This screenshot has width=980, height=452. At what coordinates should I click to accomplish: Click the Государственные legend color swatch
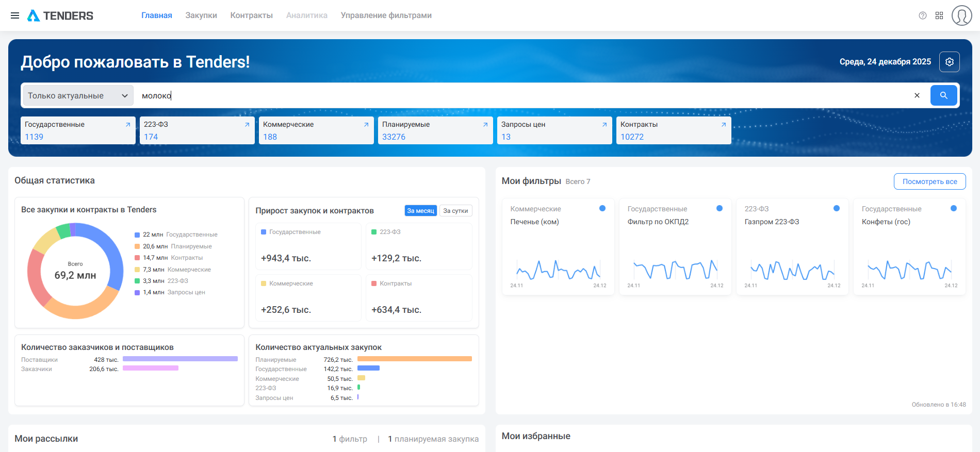click(137, 235)
